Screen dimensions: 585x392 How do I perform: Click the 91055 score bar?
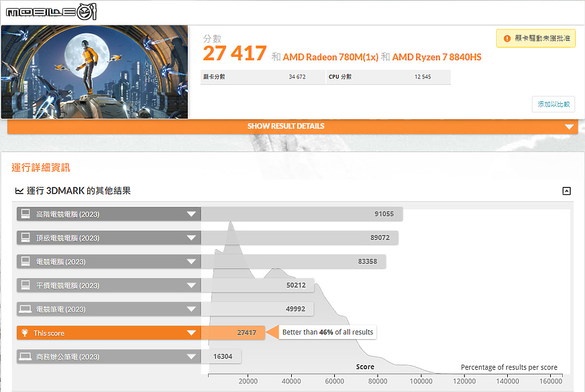302,214
